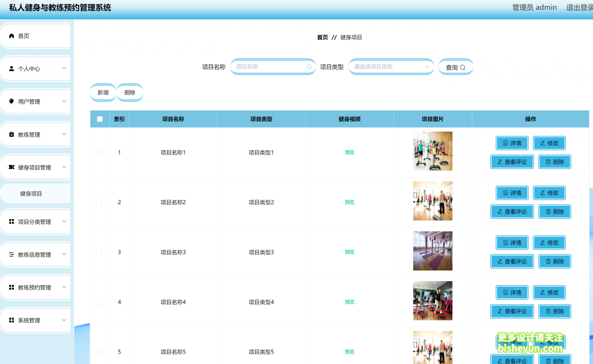Viewport: 593px width, 364px height.
Task: Open the 预览 link for 项目名称2's video
Action: click(x=349, y=202)
